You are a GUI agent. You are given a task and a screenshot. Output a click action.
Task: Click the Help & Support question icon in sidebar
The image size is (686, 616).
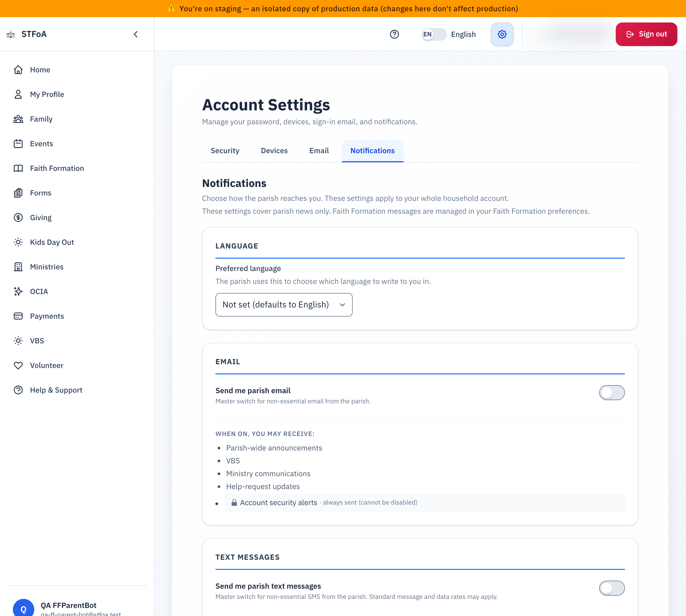click(x=18, y=390)
